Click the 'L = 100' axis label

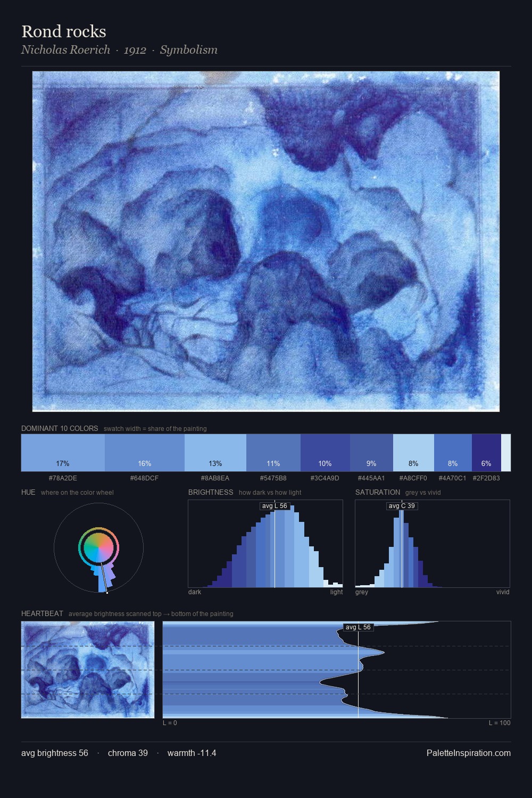[x=500, y=723]
